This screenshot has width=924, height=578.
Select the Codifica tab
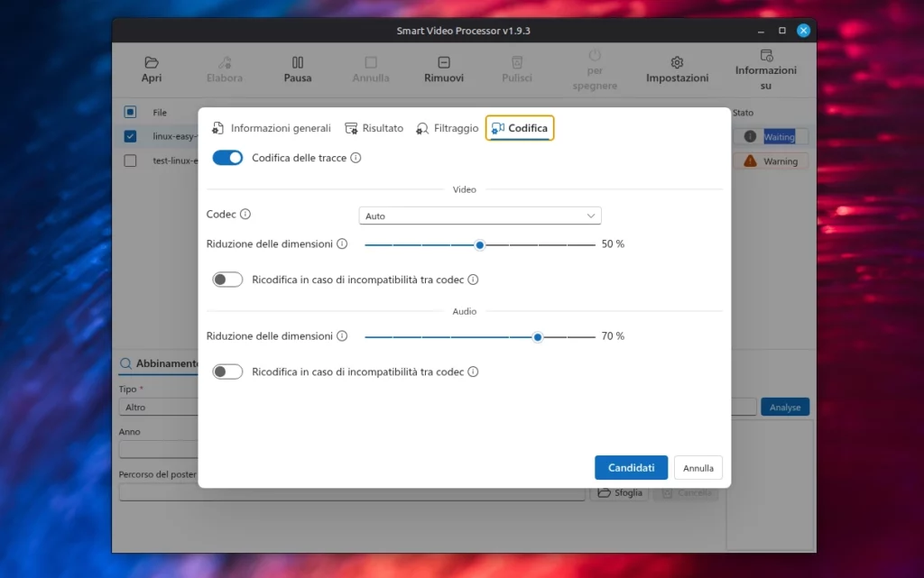tap(520, 128)
